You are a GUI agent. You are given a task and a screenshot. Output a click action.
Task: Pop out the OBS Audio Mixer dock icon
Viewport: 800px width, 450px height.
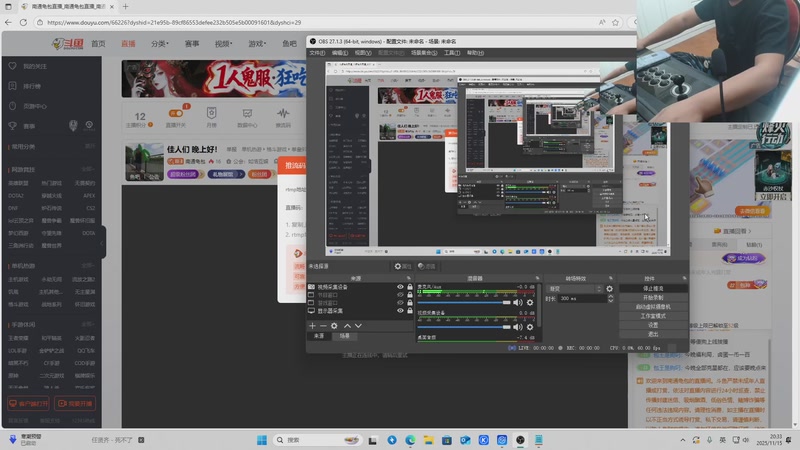[537, 279]
